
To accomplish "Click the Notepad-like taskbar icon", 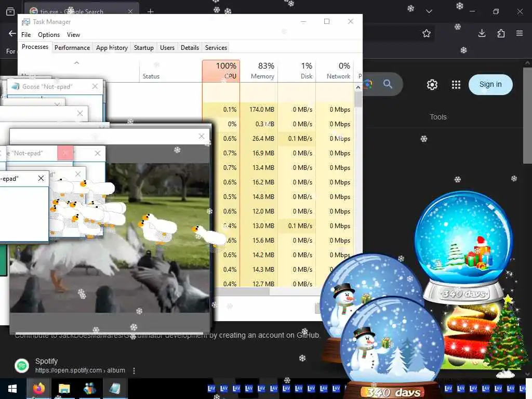I will [x=115, y=389].
